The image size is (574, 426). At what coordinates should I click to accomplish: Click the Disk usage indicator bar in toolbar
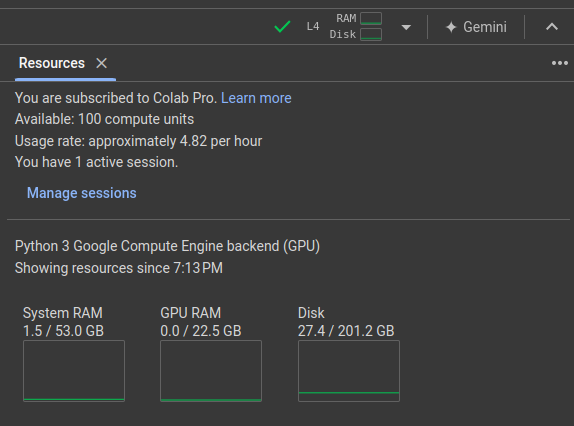[371, 34]
